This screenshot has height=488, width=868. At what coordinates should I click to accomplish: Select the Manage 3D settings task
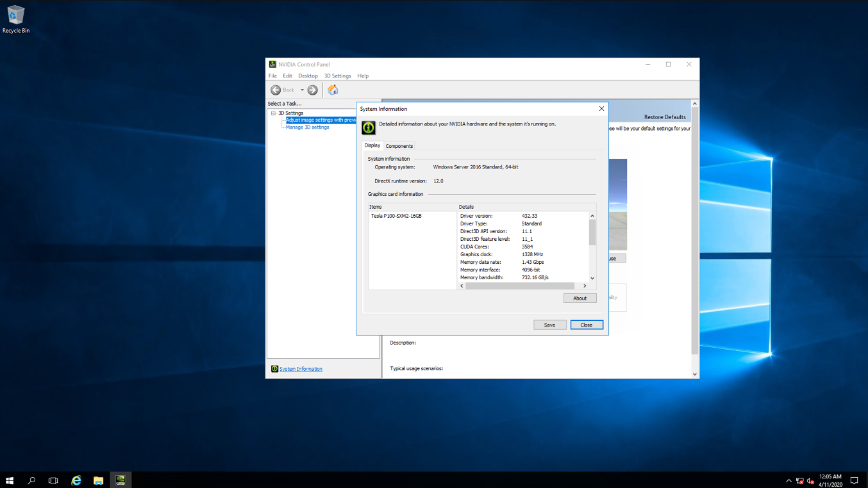tap(306, 127)
